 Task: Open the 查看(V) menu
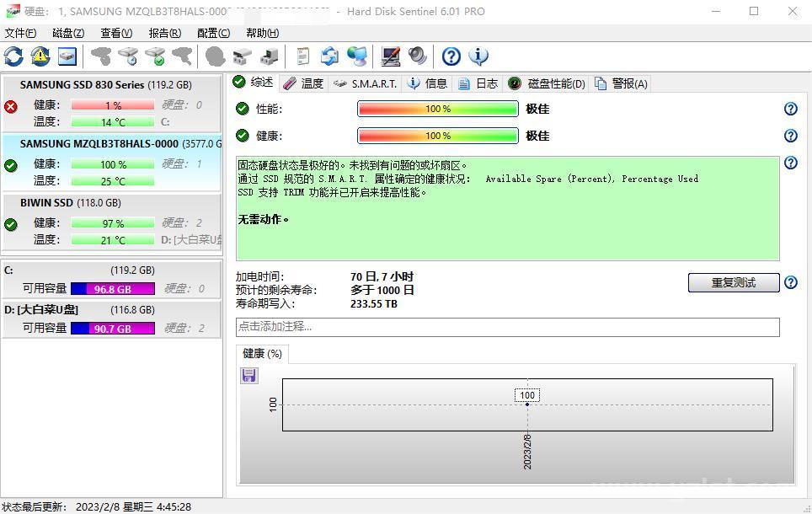coord(116,33)
